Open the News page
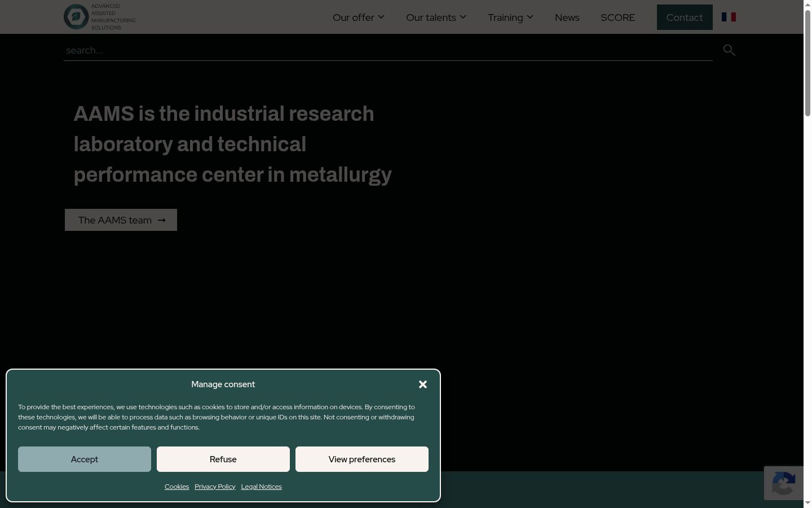This screenshot has height=508, width=812. [x=567, y=17]
